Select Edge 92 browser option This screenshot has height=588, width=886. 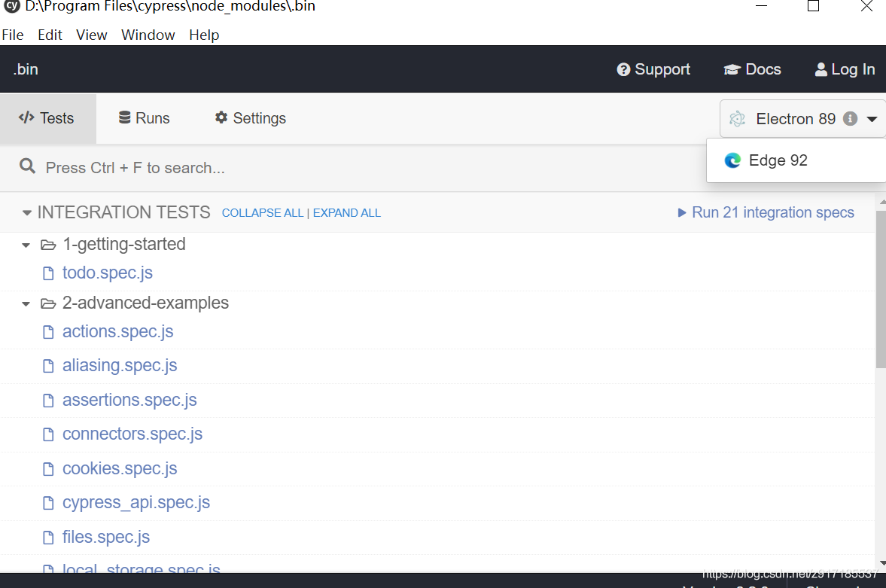point(796,160)
